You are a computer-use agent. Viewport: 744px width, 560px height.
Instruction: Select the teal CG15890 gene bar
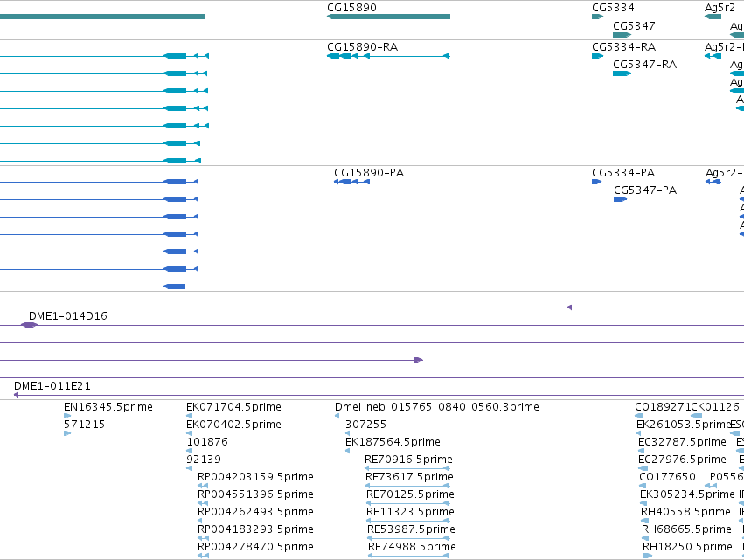(x=388, y=17)
